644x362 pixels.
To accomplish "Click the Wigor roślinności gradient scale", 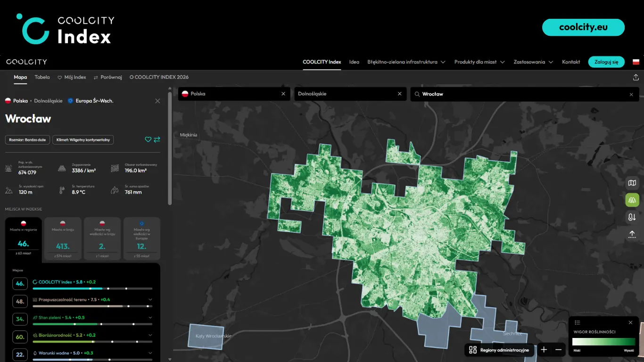I will coord(604,342).
